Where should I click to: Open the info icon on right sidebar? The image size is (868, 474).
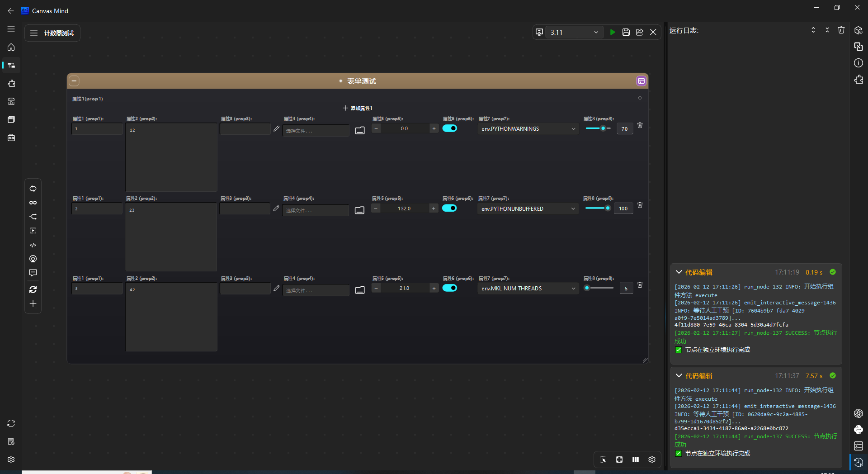pos(859,63)
